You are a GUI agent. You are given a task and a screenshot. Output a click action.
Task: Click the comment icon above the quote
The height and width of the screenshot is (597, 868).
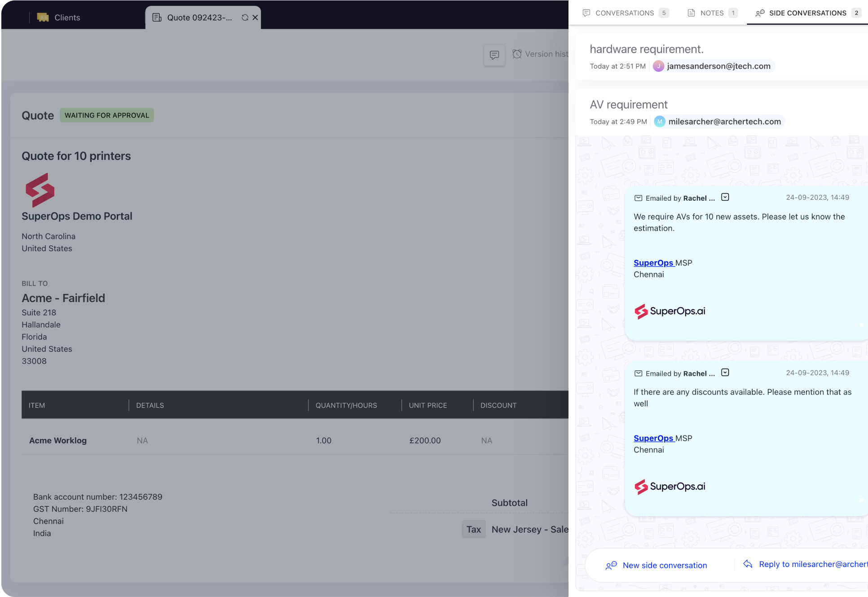(494, 54)
